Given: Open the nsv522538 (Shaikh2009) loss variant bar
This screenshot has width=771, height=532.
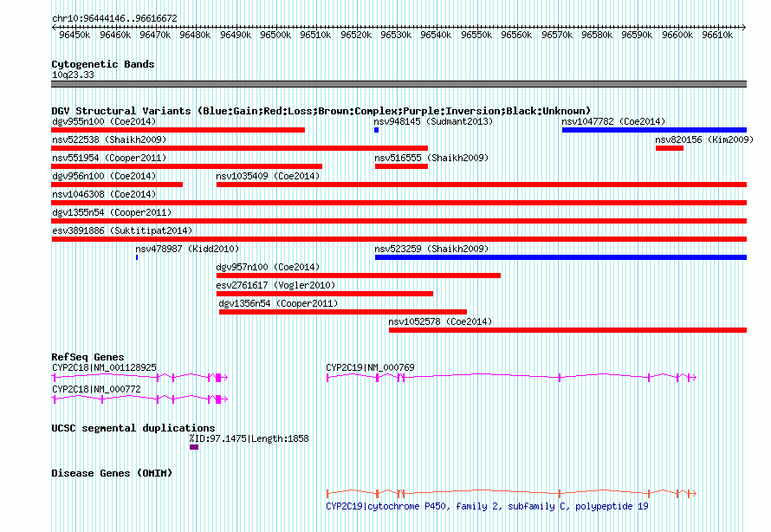Looking at the screenshot, I should (239, 148).
